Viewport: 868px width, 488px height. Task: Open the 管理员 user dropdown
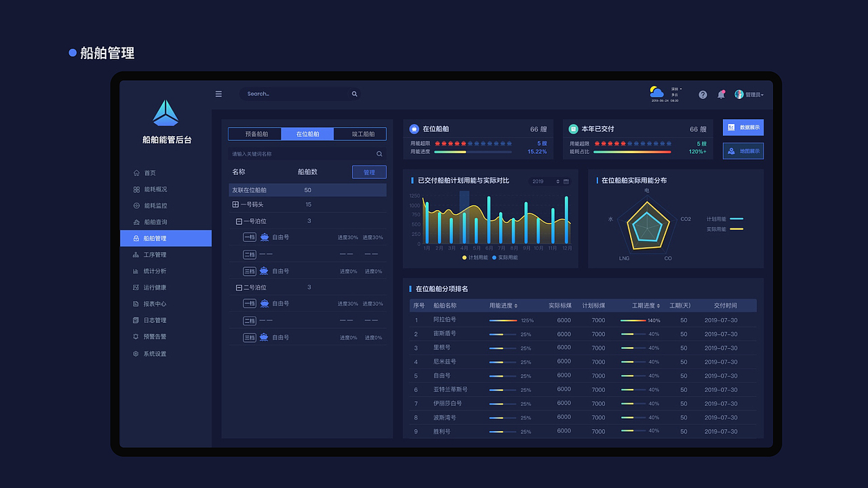click(x=749, y=95)
